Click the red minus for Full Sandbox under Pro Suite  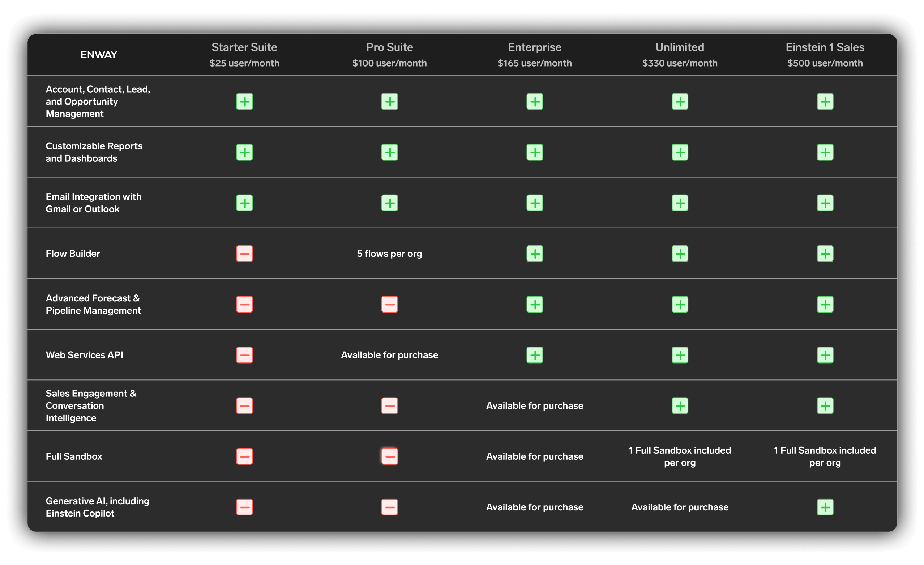coord(390,456)
